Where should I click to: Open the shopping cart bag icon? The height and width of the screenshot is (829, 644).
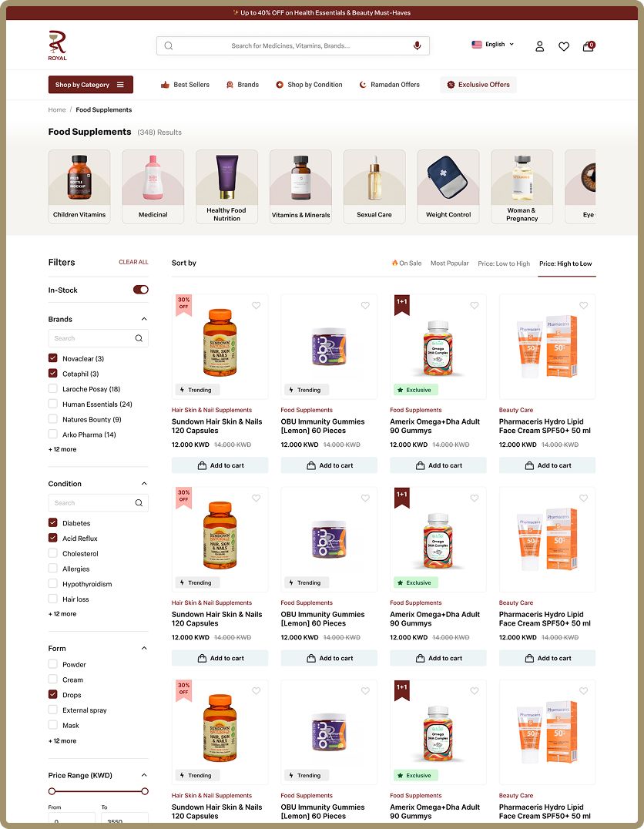click(589, 46)
